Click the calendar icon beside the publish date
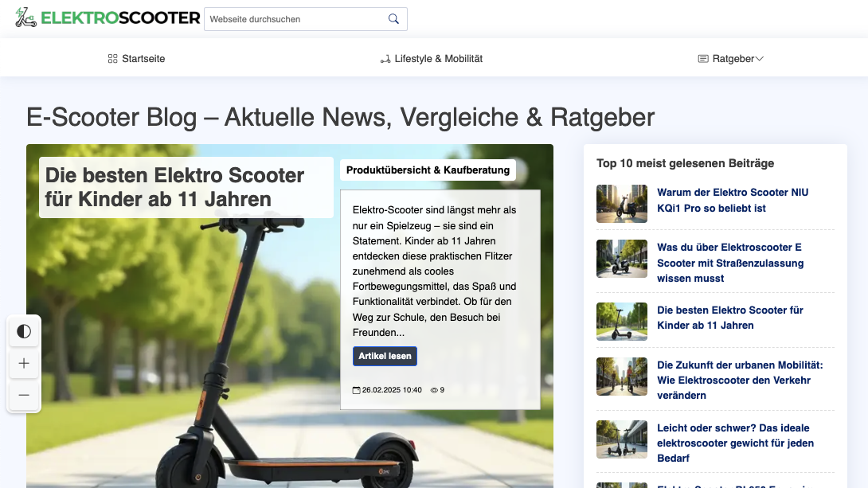 click(x=356, y=389)
